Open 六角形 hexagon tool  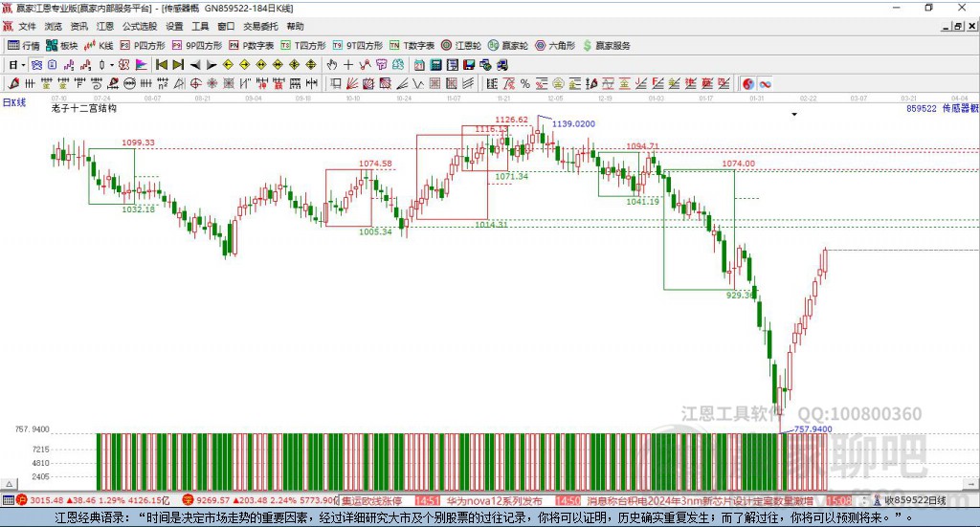tap(555, 46)
